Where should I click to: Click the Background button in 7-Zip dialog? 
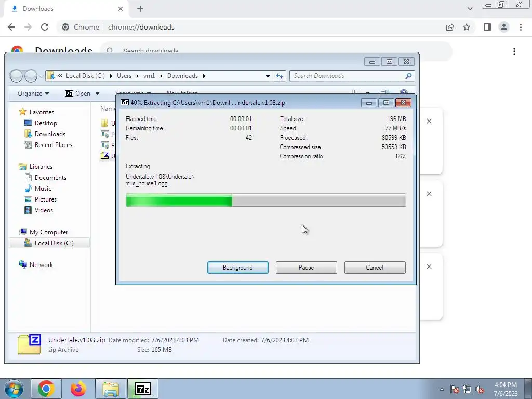pyautogui.click(x=237, y=268)
